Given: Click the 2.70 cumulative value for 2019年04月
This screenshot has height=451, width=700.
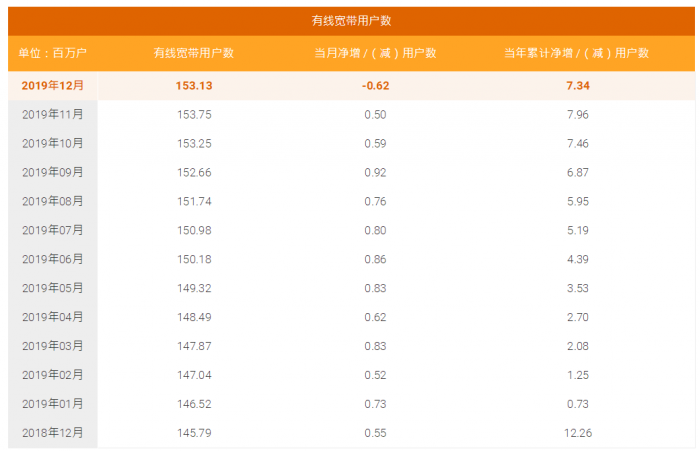Looking at the screenshot, I should click(577, 317).
